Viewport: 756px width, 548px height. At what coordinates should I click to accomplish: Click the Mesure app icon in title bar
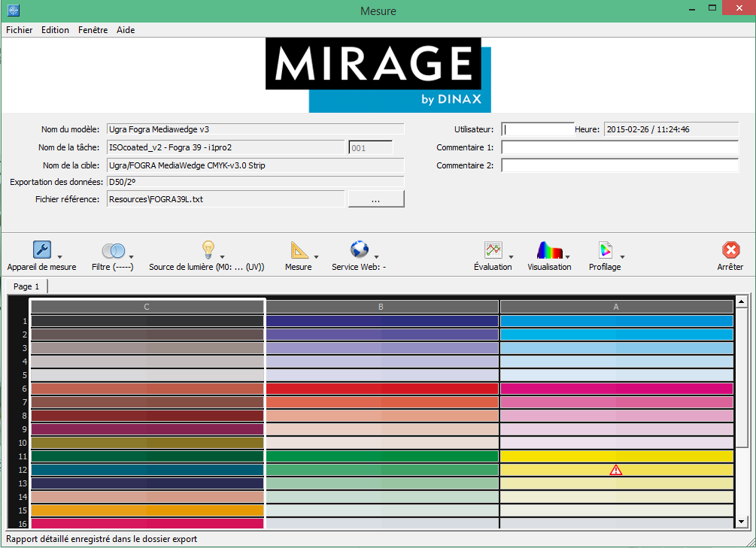(x=14, y=10)
